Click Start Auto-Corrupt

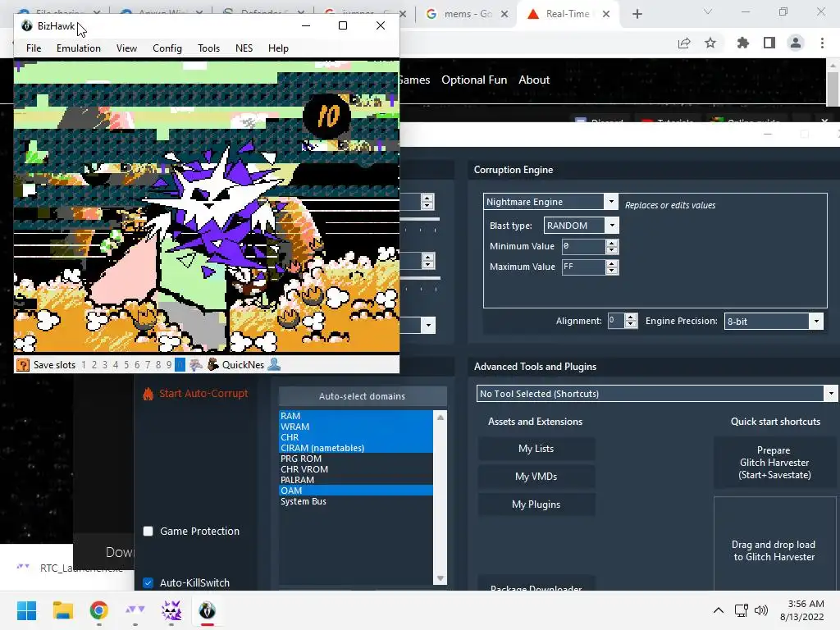(203, 393)
